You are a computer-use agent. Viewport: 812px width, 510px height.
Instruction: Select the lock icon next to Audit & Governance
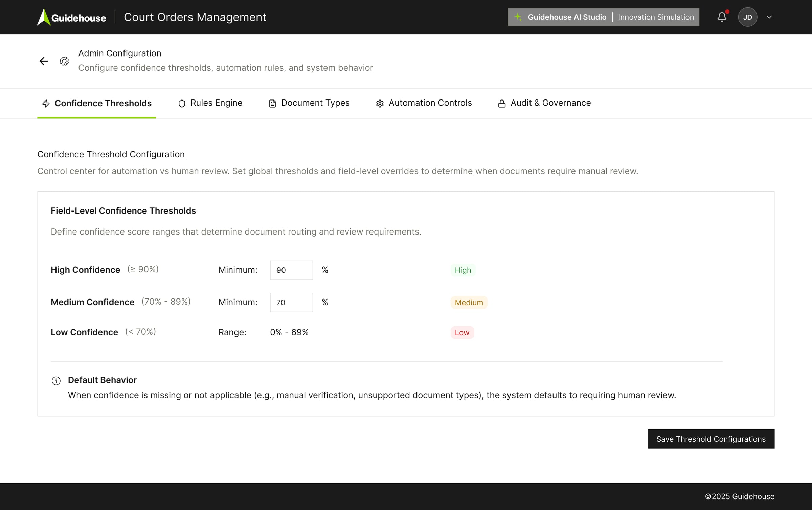pyautogui.click(x=502, y=103)
